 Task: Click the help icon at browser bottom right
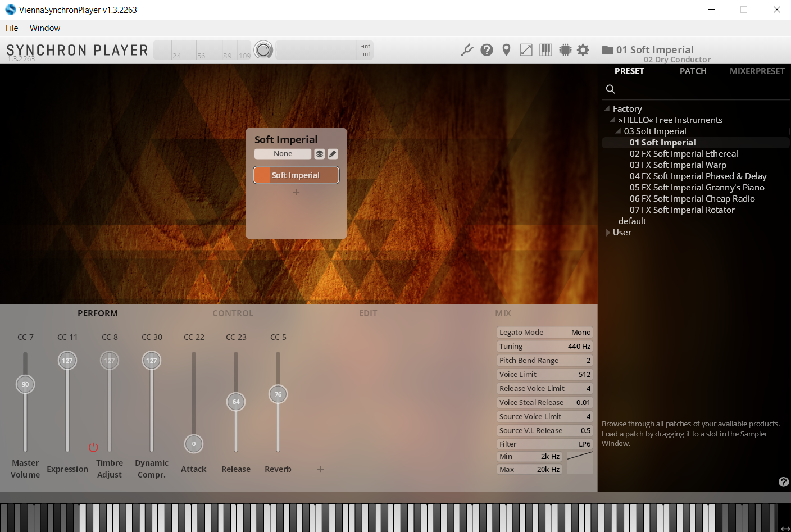tap(784, 482)
